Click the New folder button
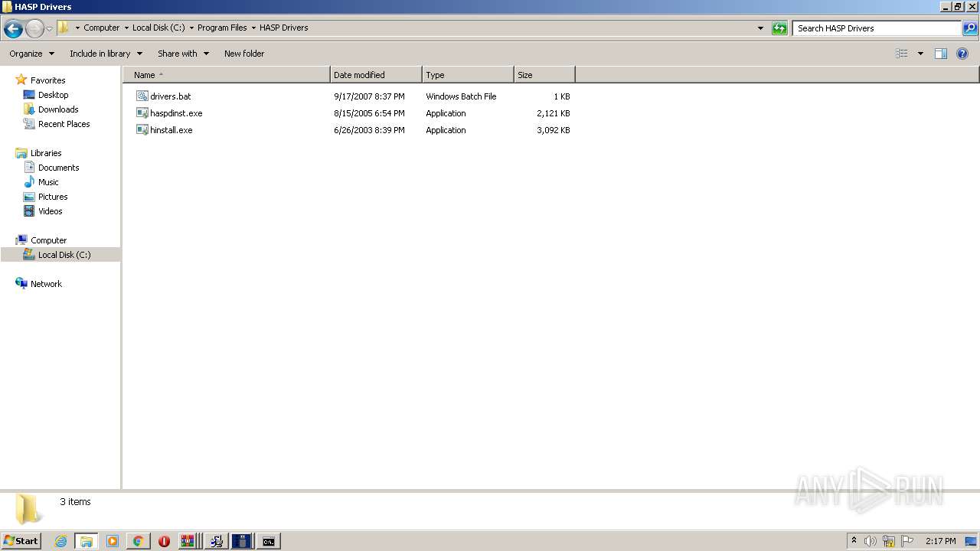This screenshot has height=551, width=980. tap(244, 54)
